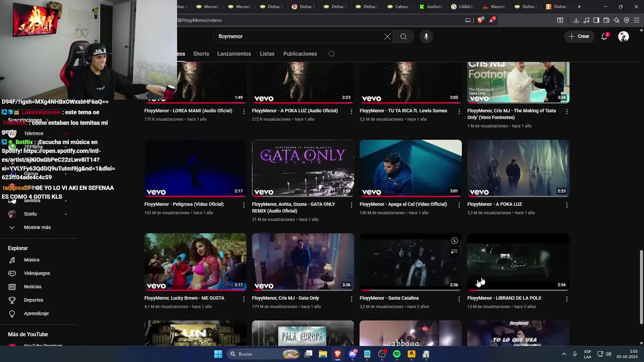Open the OBS Studio taskbar icon
This screenshot has height=362, width=644.
coord(382,354)
